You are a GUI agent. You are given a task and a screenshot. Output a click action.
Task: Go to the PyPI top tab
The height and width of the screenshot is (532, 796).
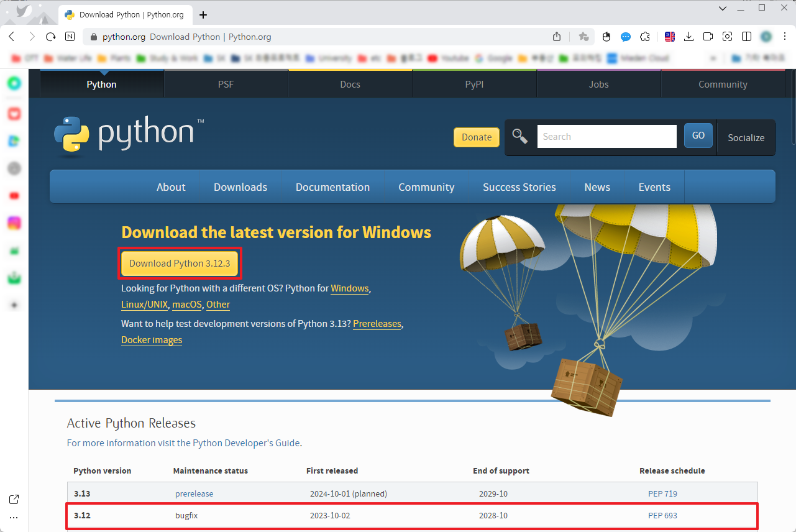click(475, 84)
